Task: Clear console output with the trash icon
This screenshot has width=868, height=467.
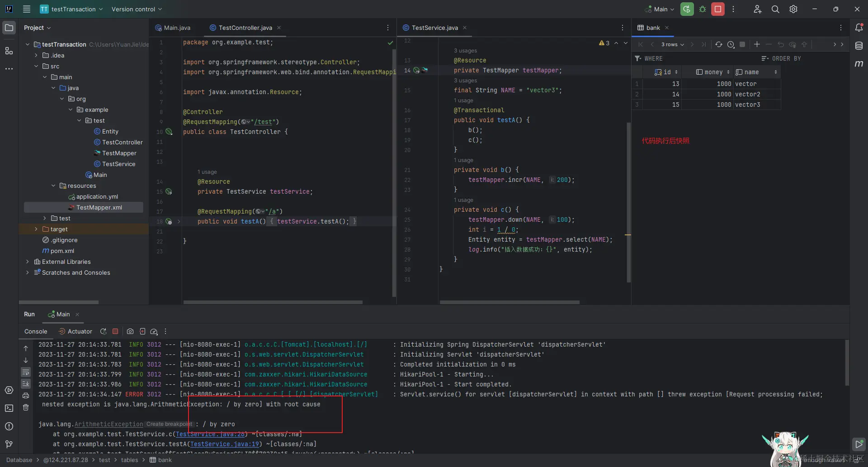Action: (x=26, y=407)
